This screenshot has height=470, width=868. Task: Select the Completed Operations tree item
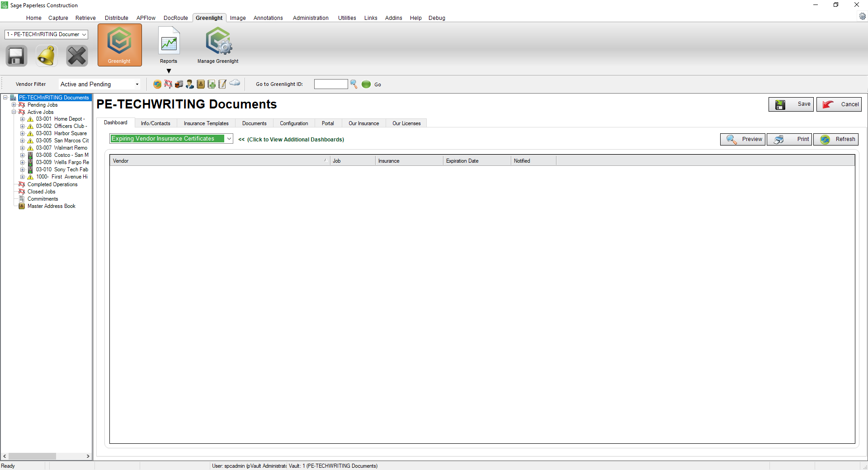(52, 184)
